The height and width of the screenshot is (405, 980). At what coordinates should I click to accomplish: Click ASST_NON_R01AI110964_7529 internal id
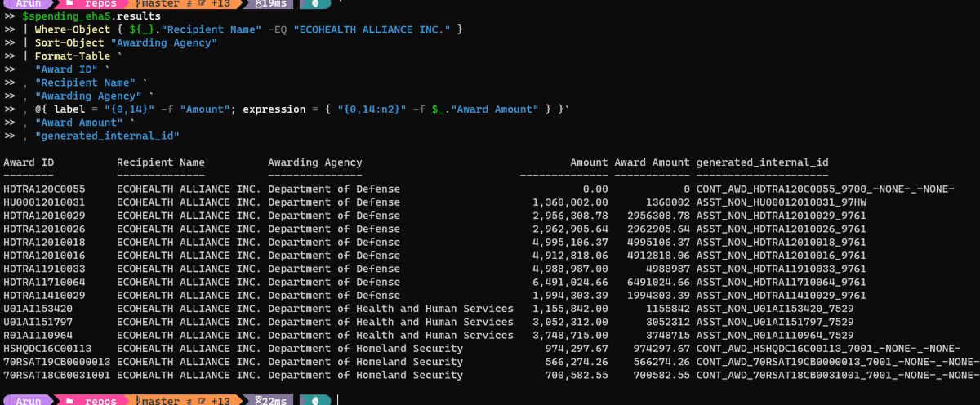coord(775,335)
